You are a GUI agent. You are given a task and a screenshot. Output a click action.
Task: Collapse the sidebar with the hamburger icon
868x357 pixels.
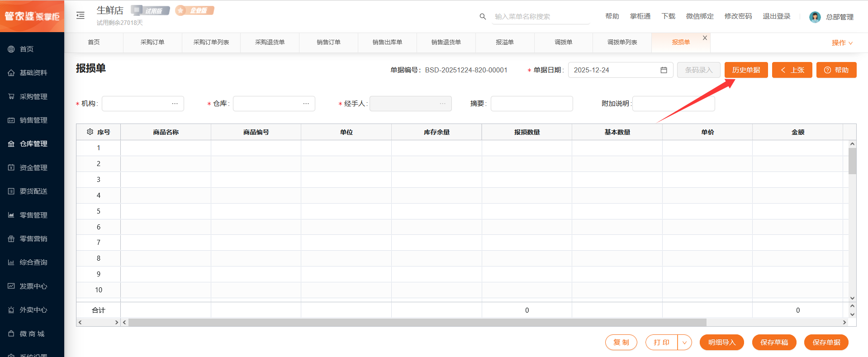click(81, 15)
